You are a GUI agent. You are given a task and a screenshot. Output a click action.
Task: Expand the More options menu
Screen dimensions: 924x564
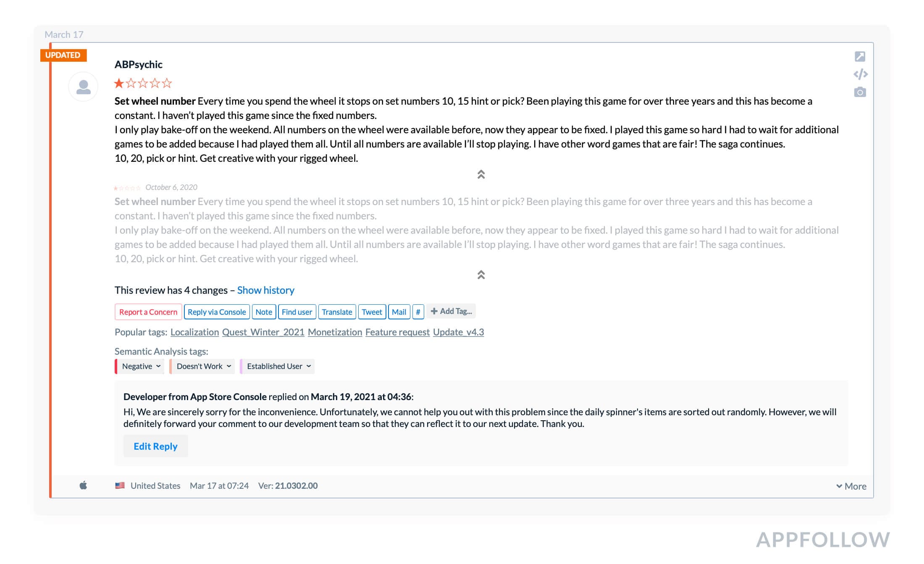coord(851,485)
